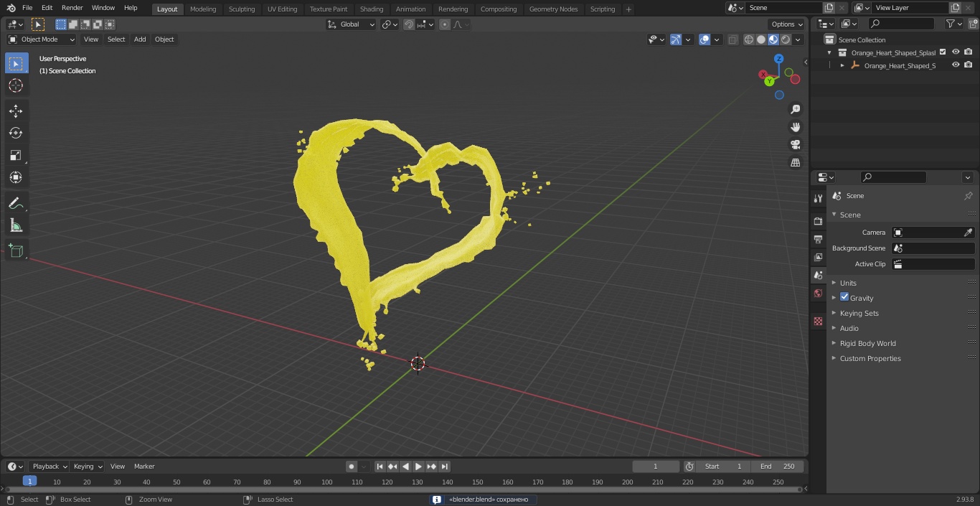
Task: Toggle X-ray mode
Action: [x=732, y=39]
